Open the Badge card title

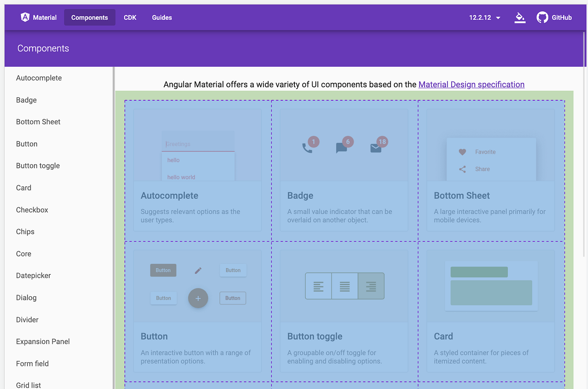(300, 196)
